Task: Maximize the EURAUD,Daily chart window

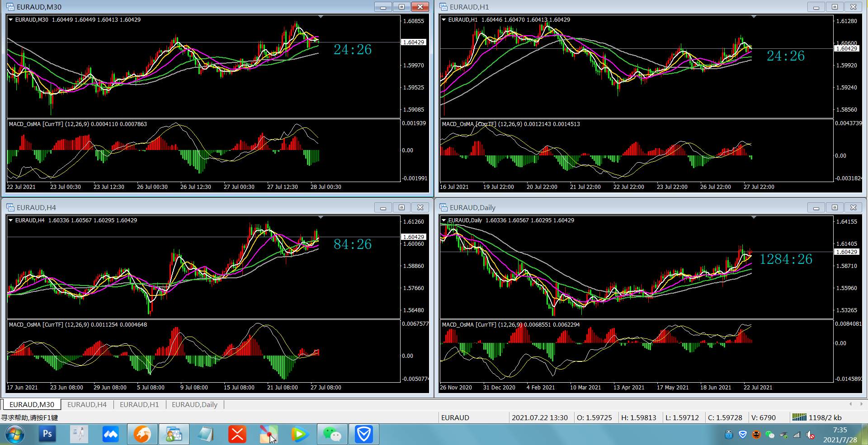Action: click(835, 207)
